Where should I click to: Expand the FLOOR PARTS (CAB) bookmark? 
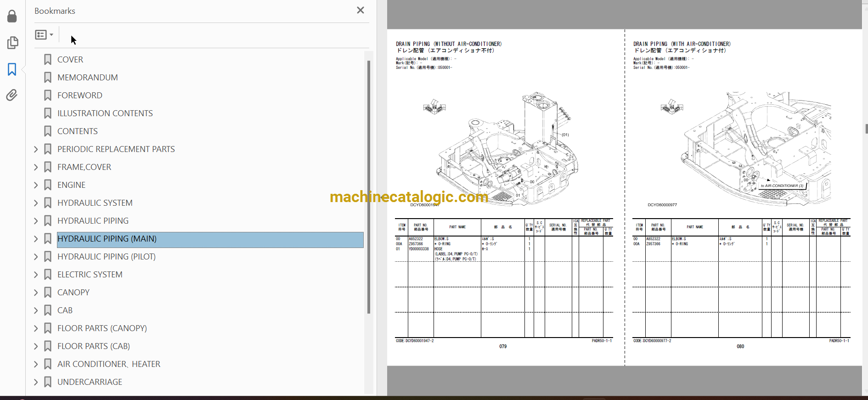click(36, 346)
